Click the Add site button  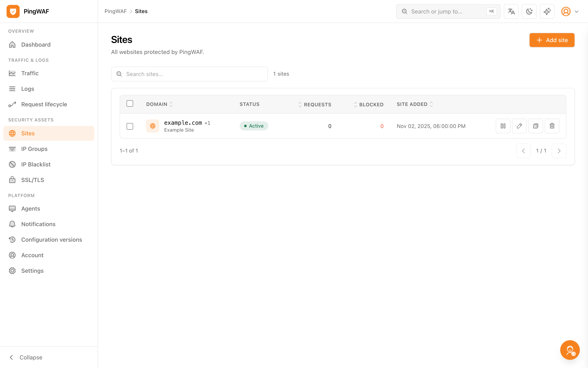[x=552, y=40]
